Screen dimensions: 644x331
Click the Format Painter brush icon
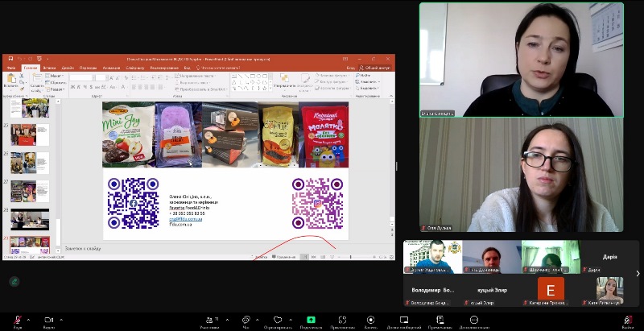pos(22,89)
